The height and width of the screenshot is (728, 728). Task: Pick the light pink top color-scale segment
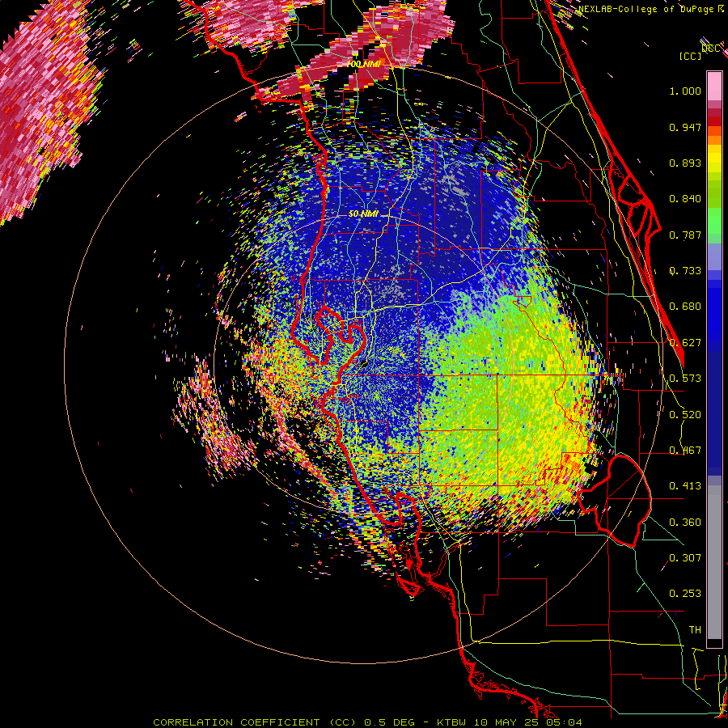click(714, 87)
